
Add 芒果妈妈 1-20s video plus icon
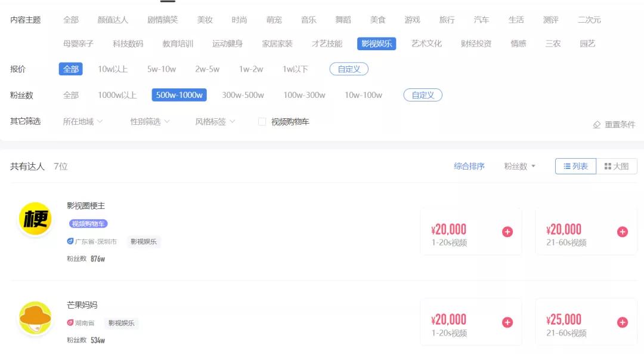507,322
